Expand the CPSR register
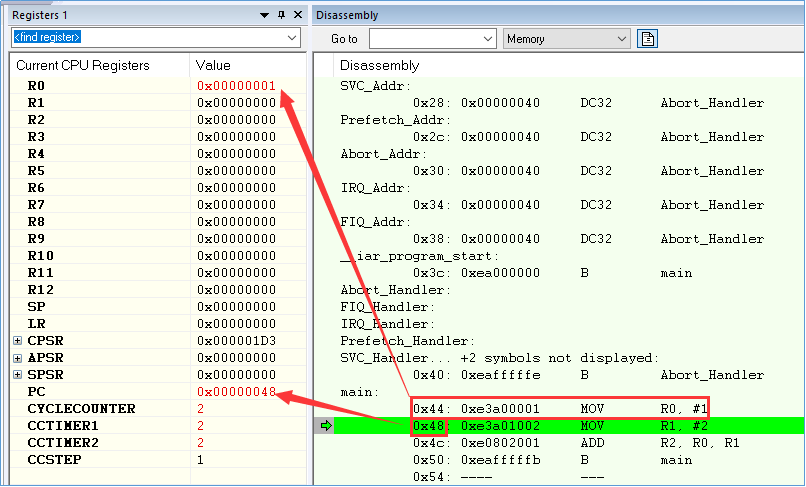 coord(17,340)
